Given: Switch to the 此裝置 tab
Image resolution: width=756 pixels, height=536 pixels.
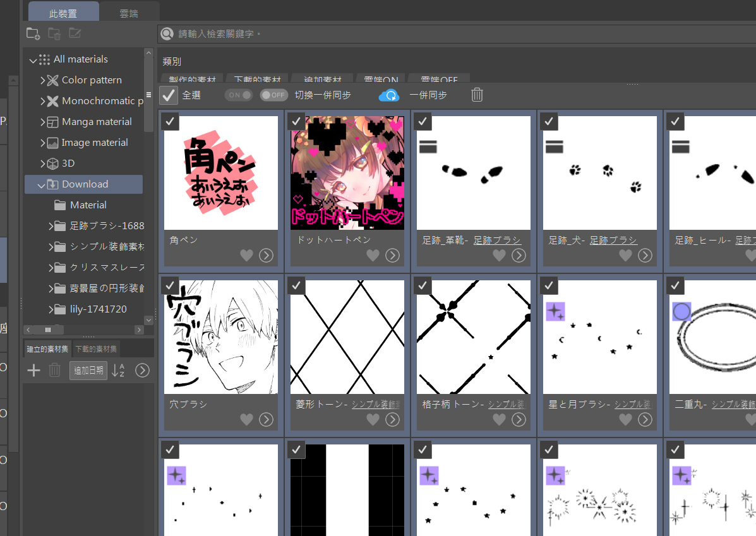Looking at the screenshot, I should click(64, 12).
